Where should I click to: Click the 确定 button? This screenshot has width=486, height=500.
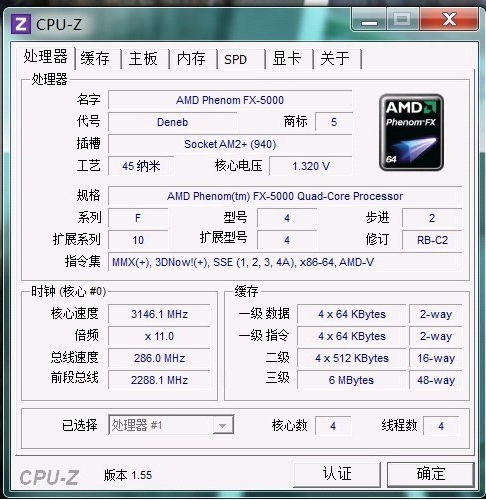(x=430, y=474)
